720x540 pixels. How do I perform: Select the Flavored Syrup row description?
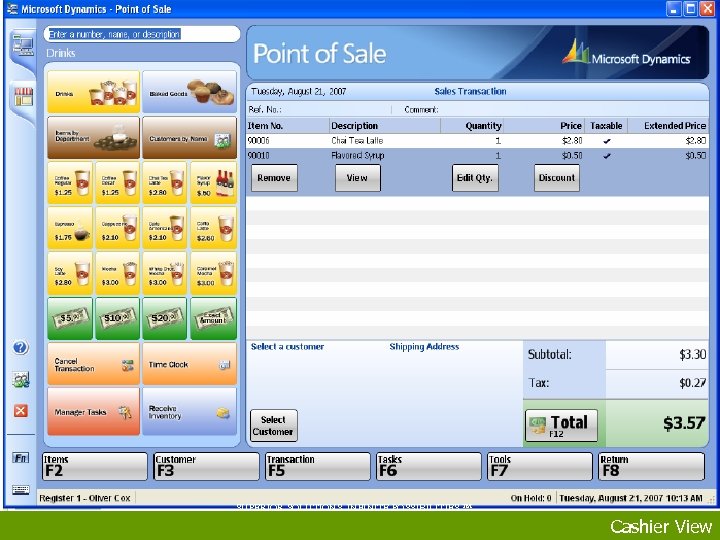358,155
